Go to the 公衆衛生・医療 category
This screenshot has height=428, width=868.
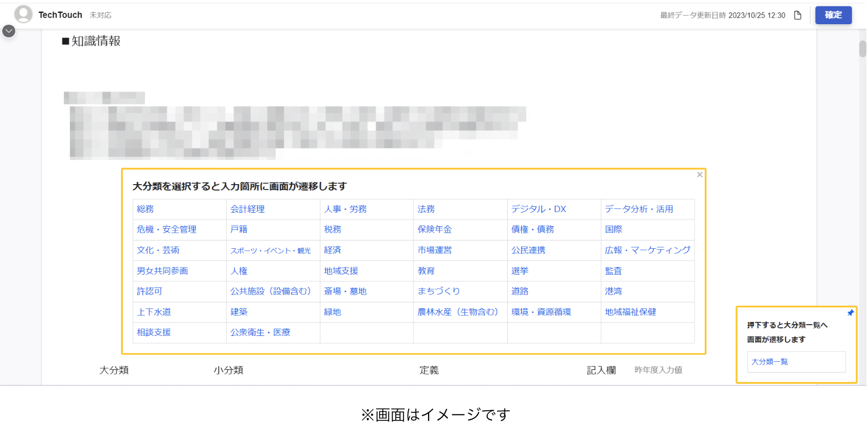[260, 332]
